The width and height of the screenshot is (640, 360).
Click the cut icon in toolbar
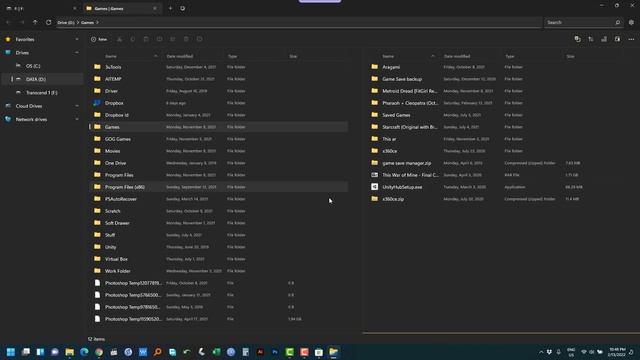pos(119,39)
